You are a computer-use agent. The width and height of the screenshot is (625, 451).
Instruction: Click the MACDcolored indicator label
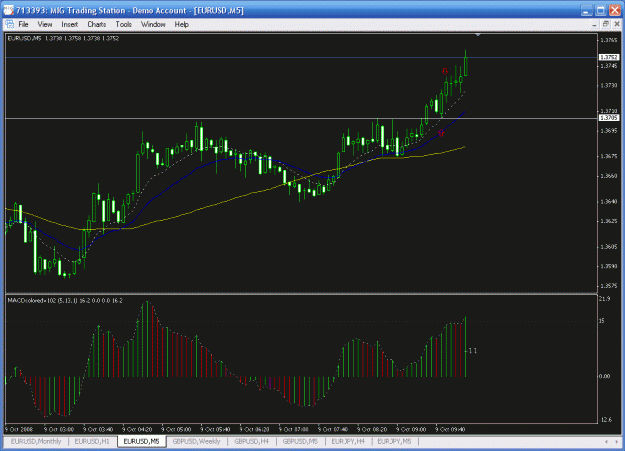click(65, 301)
